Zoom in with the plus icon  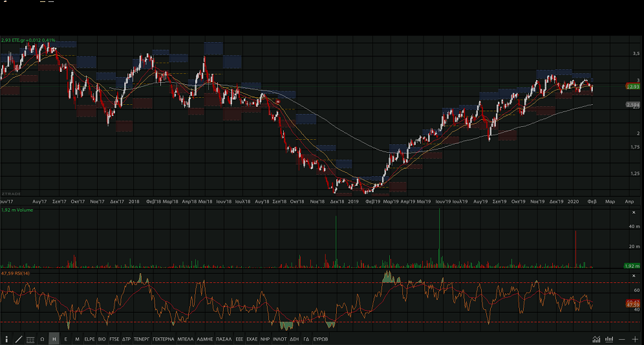(635, 339)
